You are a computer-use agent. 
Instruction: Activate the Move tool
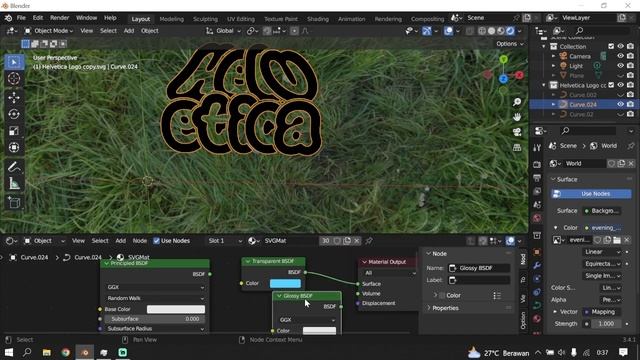[x=14, y=97]
